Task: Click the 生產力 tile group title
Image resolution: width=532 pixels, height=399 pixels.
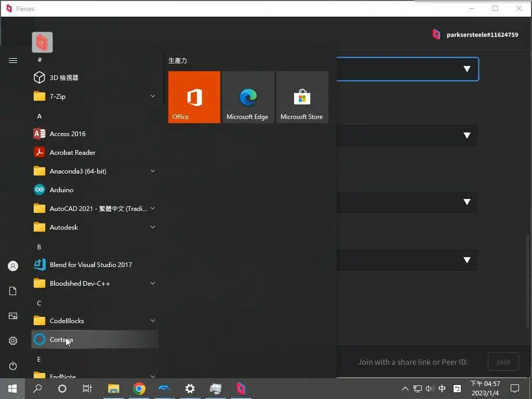Action: (178, 61)
